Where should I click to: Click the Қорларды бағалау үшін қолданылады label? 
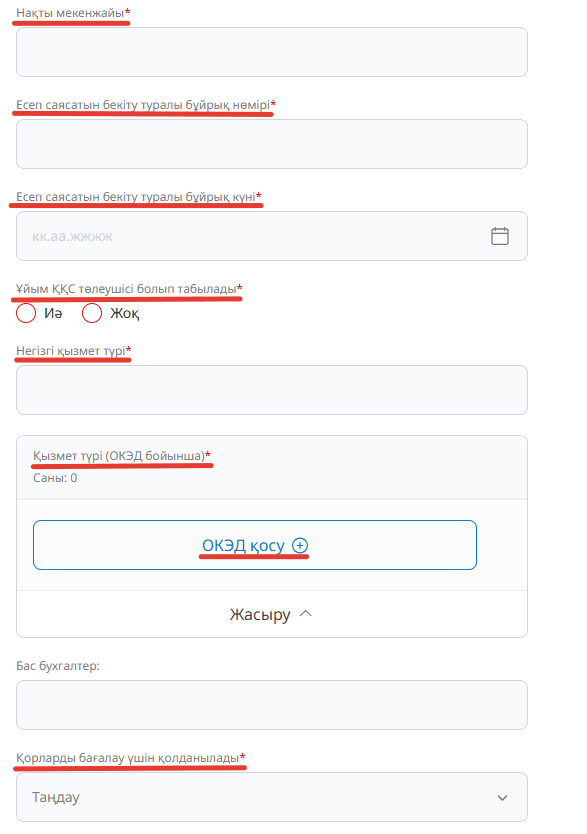[x=130, y=757]
